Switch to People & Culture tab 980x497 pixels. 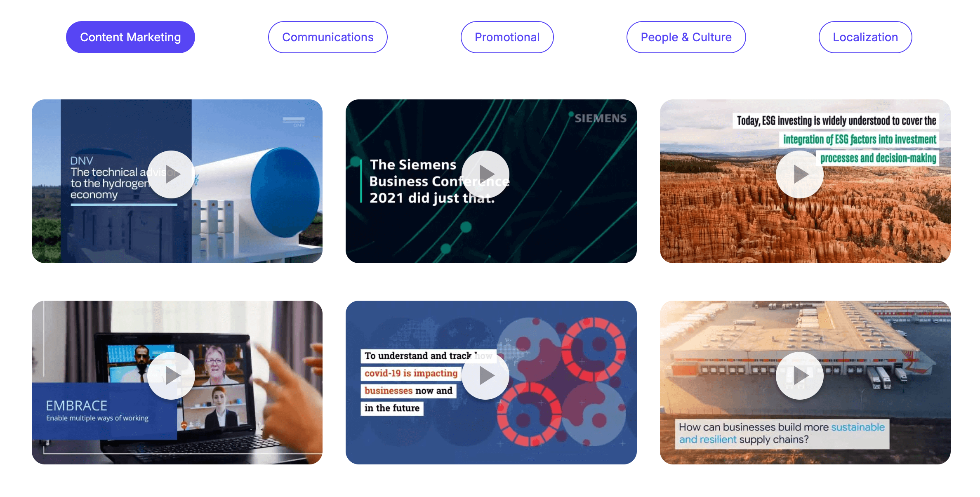pos(686,37)
